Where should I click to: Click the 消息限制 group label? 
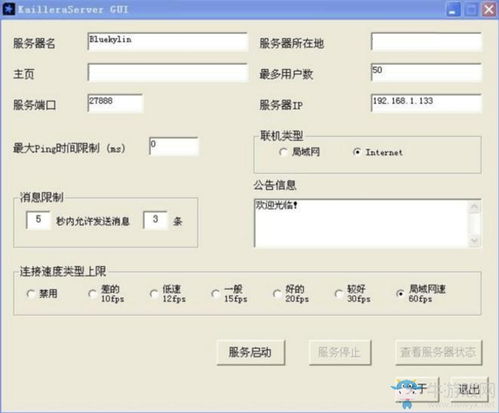click(x=41, y=197)
